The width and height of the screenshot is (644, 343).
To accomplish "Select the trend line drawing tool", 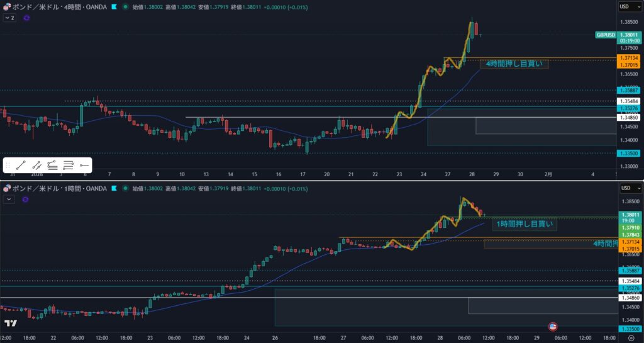I will [21, 166].
